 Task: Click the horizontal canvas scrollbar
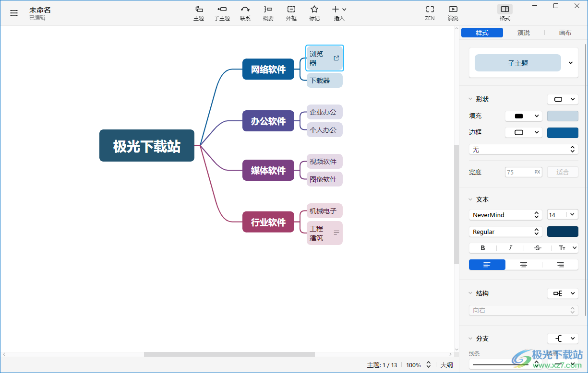[x=229, y=354]
